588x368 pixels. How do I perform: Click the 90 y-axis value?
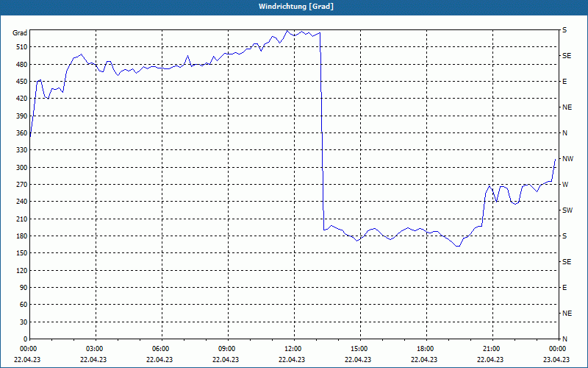(x=24, y=287)
